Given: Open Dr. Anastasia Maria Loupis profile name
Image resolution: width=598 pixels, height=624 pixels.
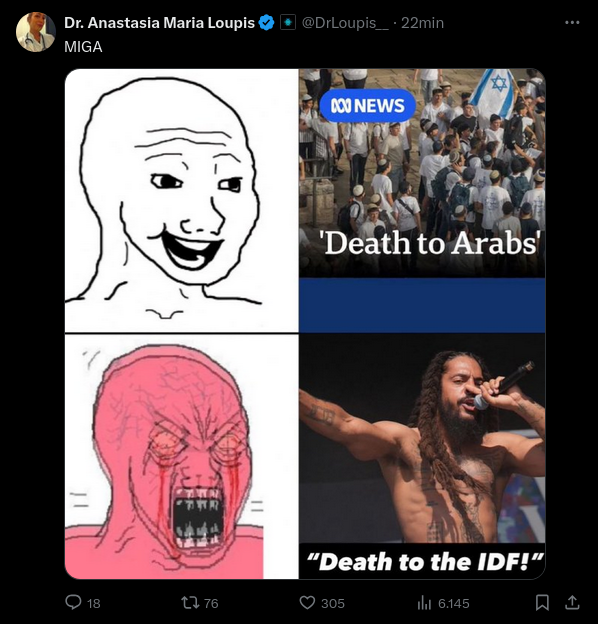Looking at the screenshot, I should (159, 23).
